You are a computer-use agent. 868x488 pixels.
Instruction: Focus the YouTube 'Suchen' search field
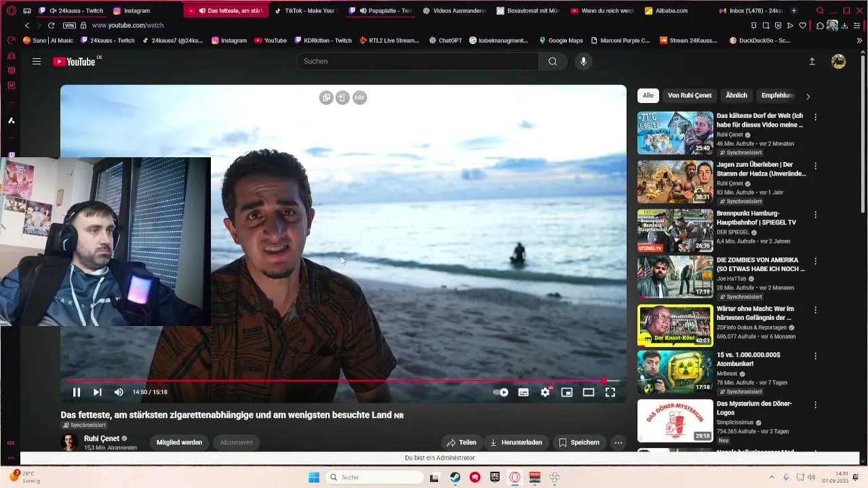[x=417, y=62]
